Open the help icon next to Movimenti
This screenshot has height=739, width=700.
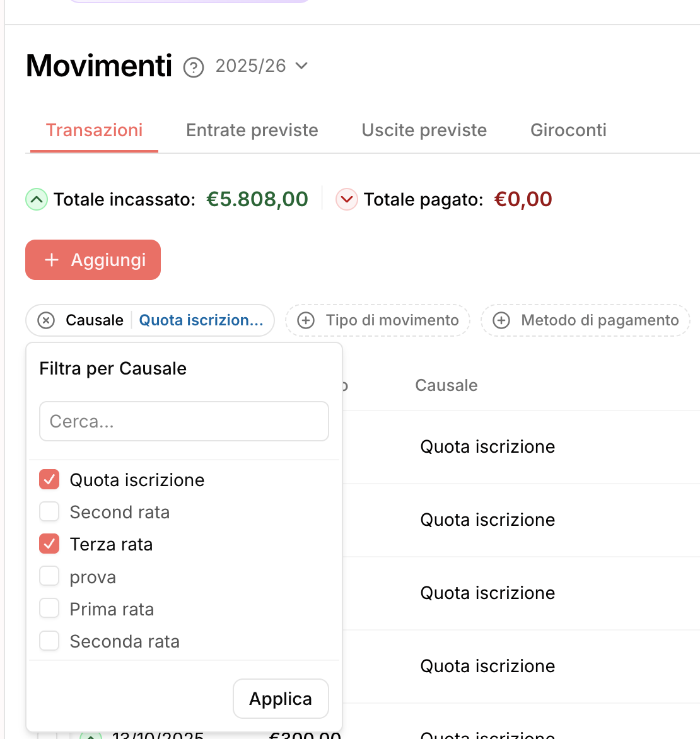193,67
